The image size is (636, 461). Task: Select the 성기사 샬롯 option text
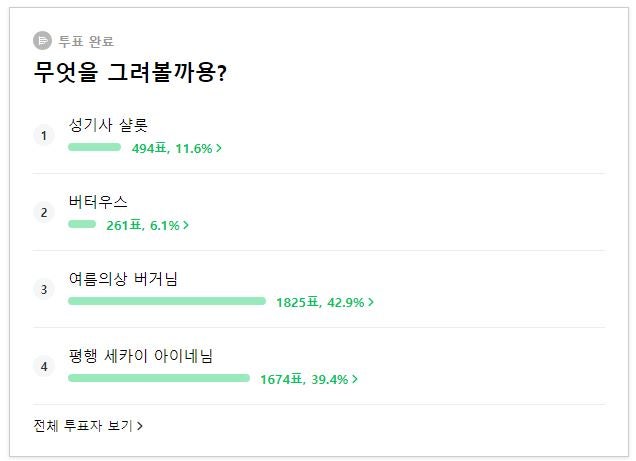[108, 124]
